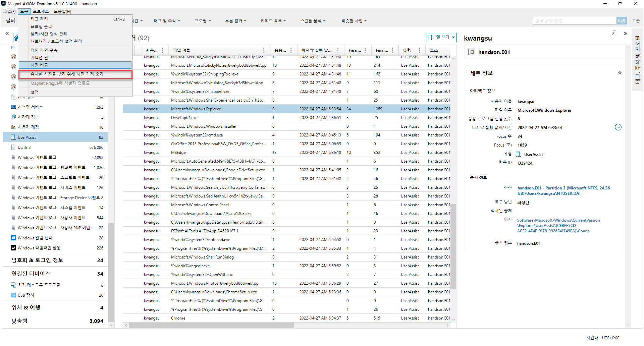This screenshot has width=644, height=346.
Task: Select the Windows 알림 센터 artifact
Action: (x=35, y=238)
